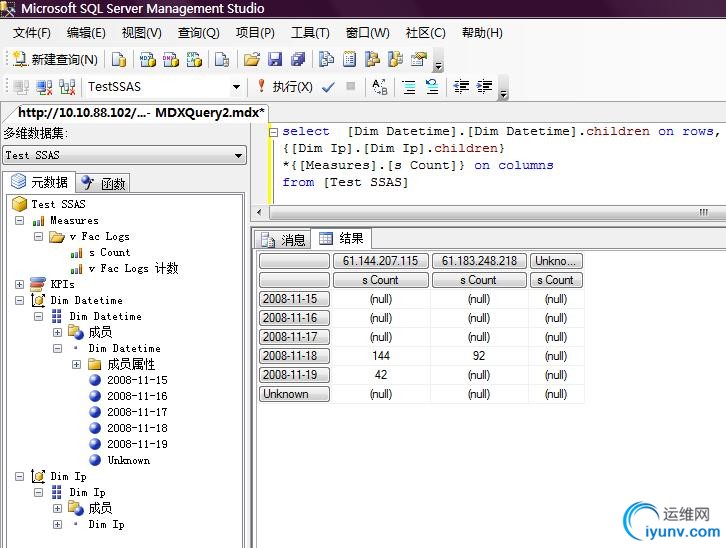Expand the KPIs tree node
This screenshot has width=726, height=548.
[20, 284]
